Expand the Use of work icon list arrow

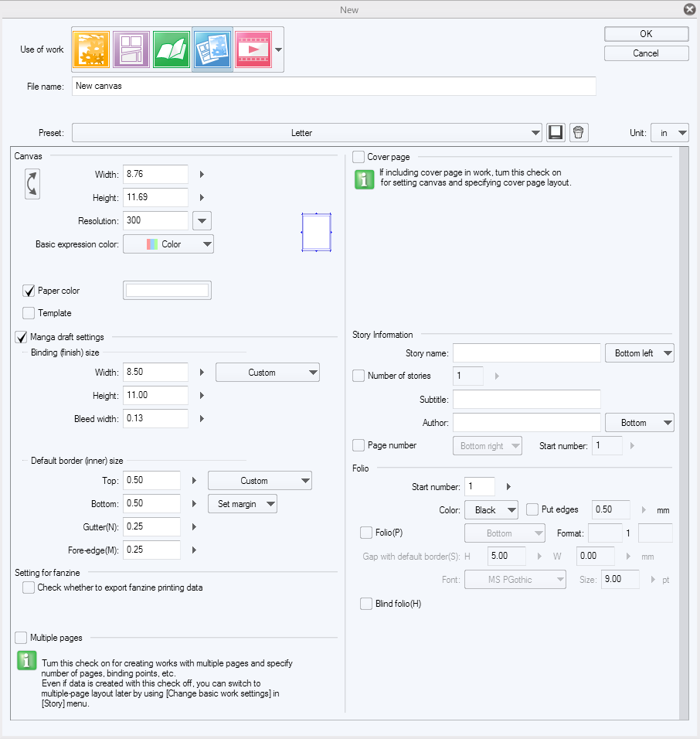point(278,49)
